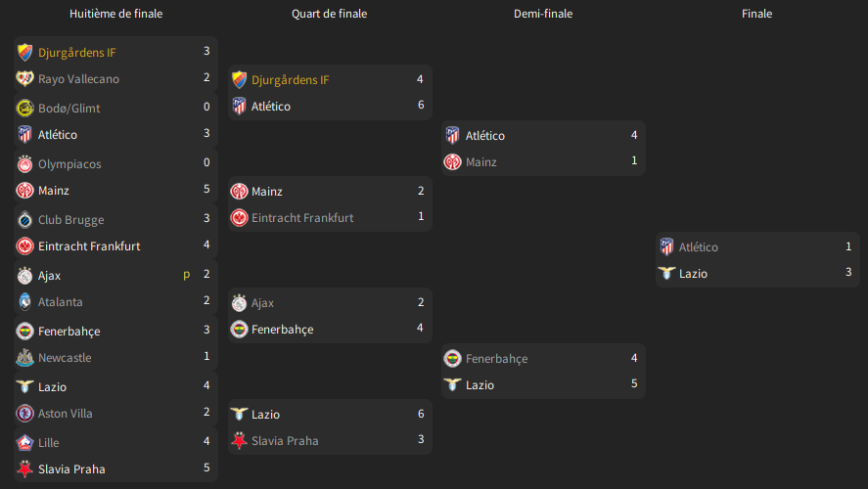The height and width of the screenshot is (489, 868).
Task: Open the Fenerbahçe vs Lazio semi-final match
Action: [544, 372]
